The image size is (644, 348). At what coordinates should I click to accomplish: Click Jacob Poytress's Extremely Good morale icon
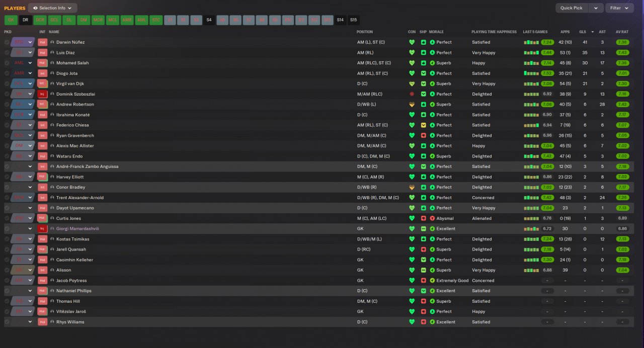click(x=432, y=281)
